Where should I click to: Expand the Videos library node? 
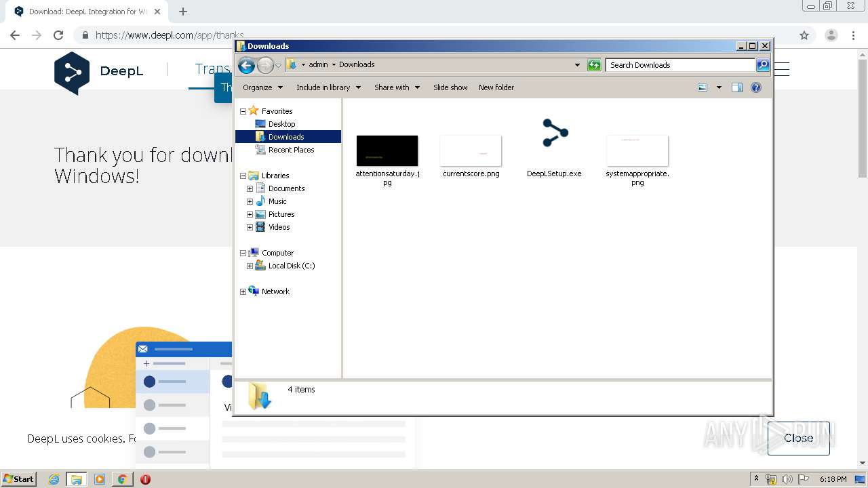click(250, 227)
